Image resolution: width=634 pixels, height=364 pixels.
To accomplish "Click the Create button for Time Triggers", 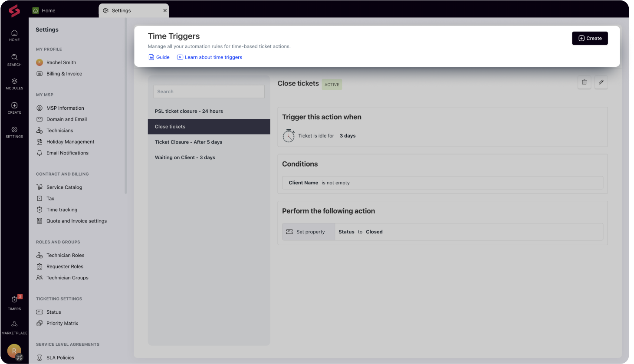I will pyautogui.click(x=589, y=38).
